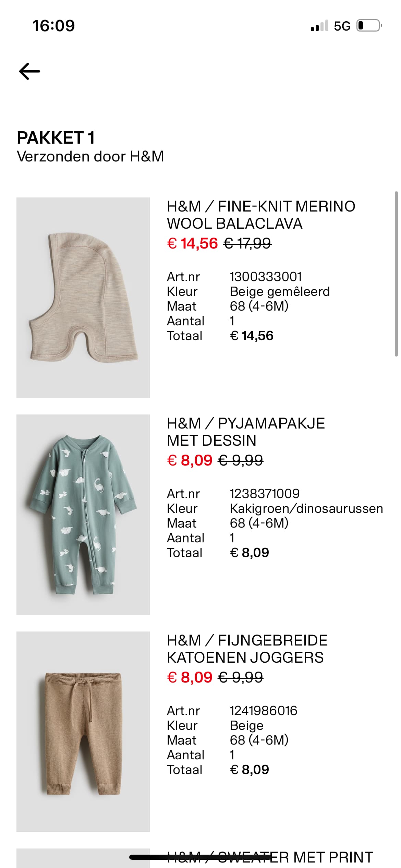
Task: Tap the battery icon in status bar
Action: click(369, 26)
